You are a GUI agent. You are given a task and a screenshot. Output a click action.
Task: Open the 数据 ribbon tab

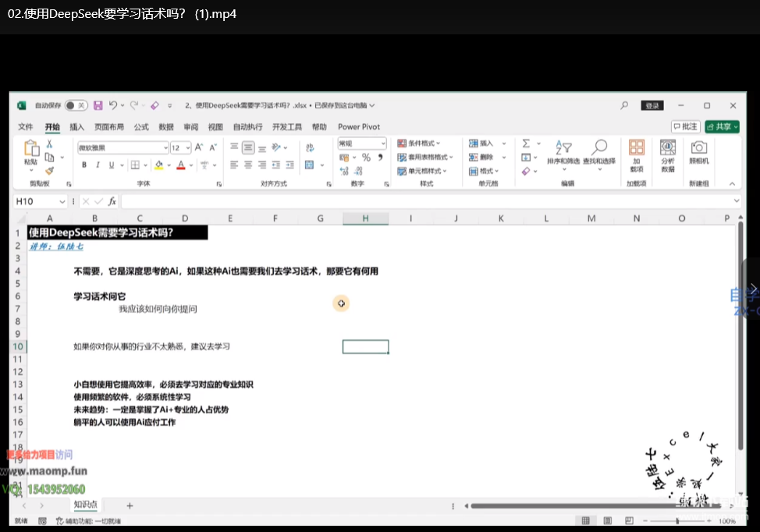(165, 127)
